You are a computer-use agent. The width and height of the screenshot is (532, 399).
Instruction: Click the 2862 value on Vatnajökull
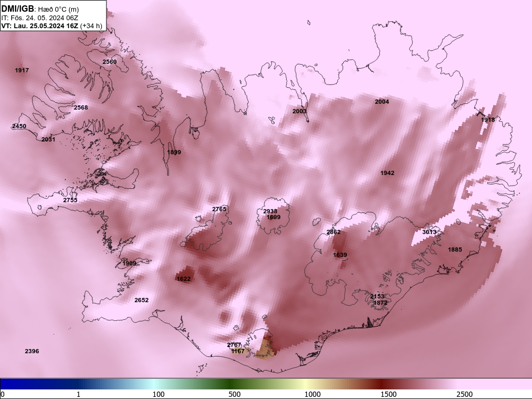point(334,232)
